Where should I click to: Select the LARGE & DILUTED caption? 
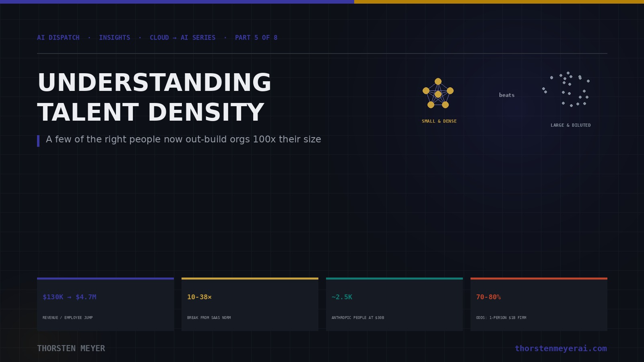tap(571, 125)
